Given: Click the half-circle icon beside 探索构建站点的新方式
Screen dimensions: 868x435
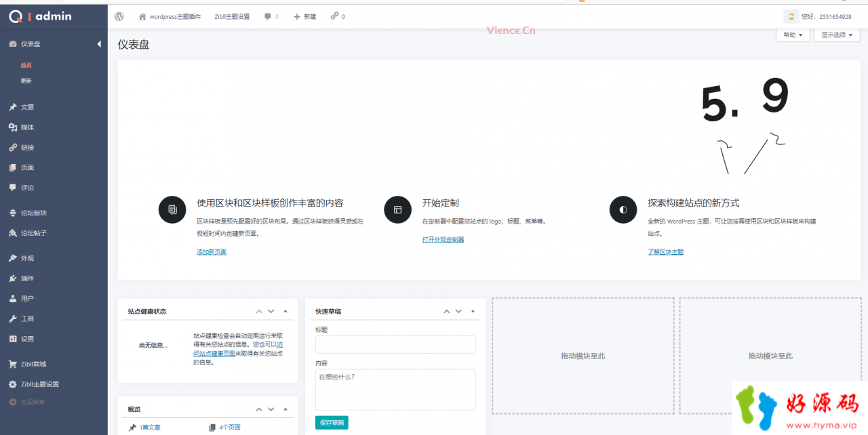Looking at the screenshot, I should [623, 209].
